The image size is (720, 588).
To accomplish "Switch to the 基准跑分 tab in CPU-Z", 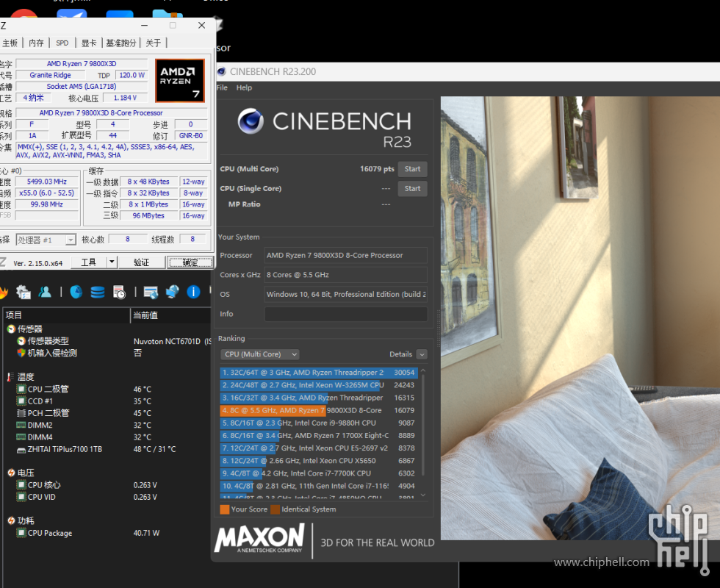I will point(121,43).
